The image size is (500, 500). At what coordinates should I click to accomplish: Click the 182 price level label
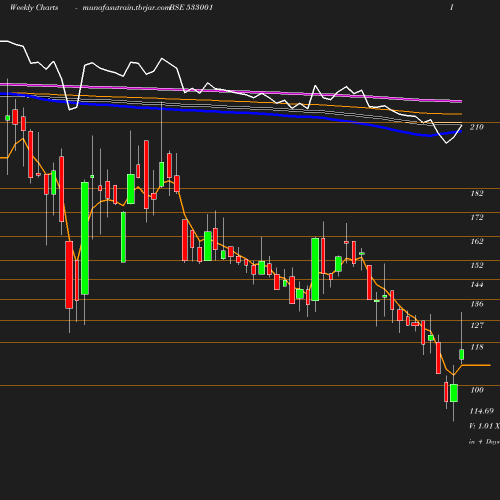click(477, 193)
